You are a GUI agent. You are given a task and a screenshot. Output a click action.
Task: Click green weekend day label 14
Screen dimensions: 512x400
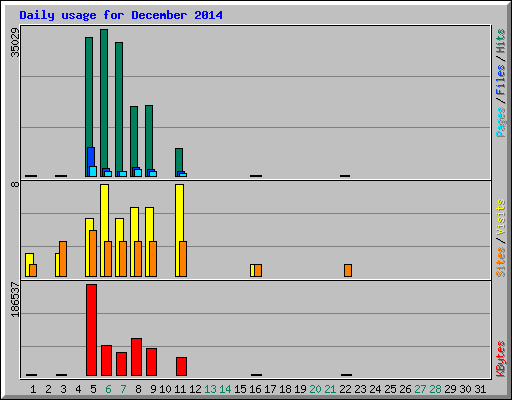point(225,389)
